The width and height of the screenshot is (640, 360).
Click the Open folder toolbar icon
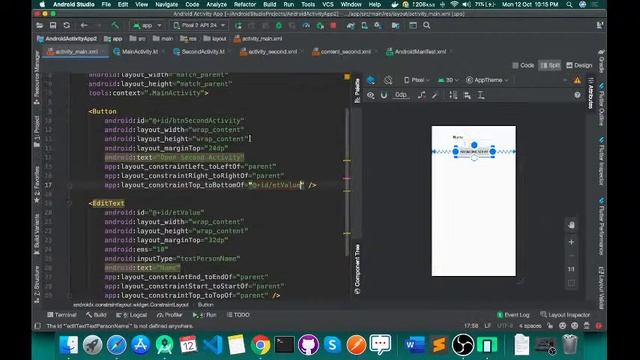pyautogui.click(x=40, y=25)
